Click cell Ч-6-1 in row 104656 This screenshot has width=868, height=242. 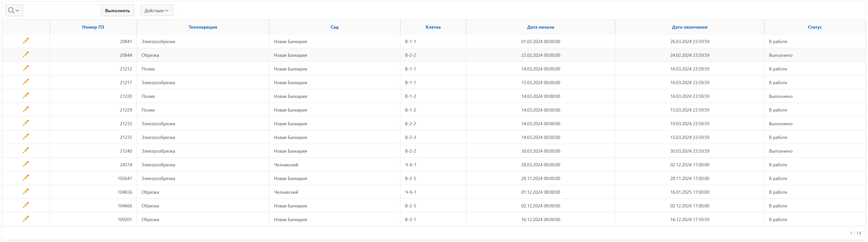click(x=410, y=192)
